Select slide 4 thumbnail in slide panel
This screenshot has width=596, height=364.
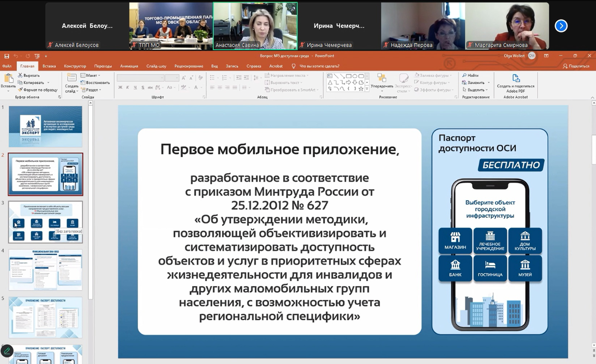[45, 270]
